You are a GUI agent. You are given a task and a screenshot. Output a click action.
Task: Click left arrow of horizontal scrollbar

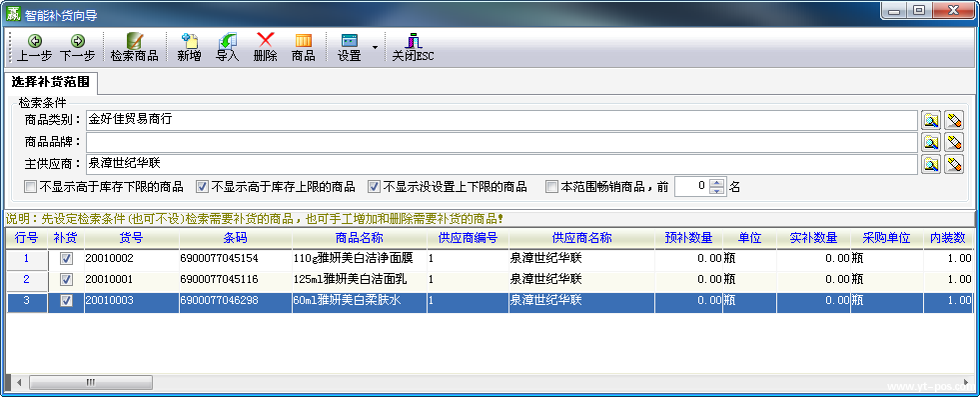coord(19,382)
